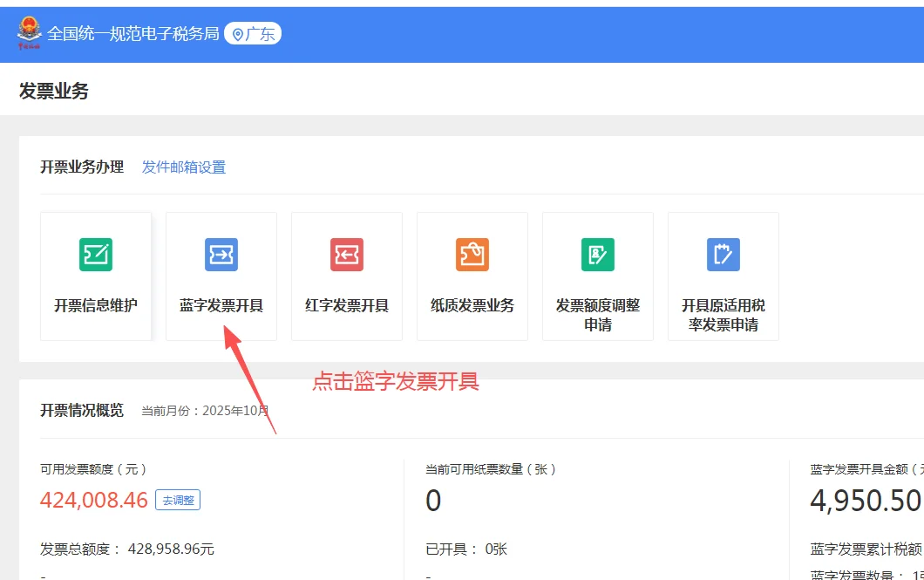Select the 开票业务办理 section header
This screenshot has height=580, width=924.
click(x=83, y=166)
